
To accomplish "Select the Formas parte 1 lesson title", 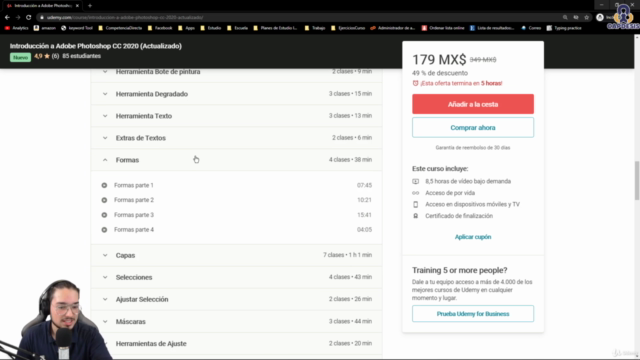I will tap(134, 185).
